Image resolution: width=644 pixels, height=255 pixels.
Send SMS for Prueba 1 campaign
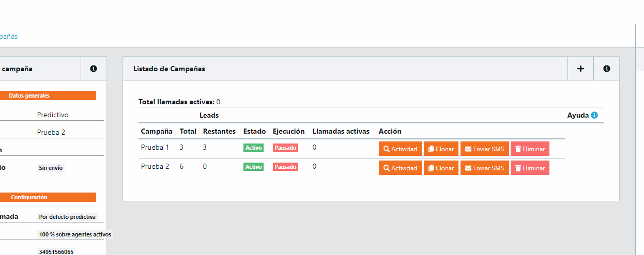484,149
